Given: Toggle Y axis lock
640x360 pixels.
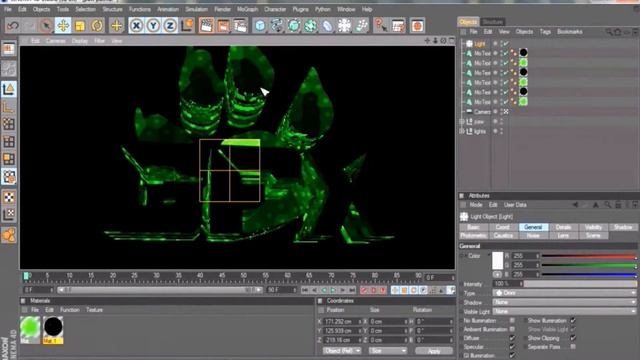Looking at the screenshot, I should tap(153, 26).
